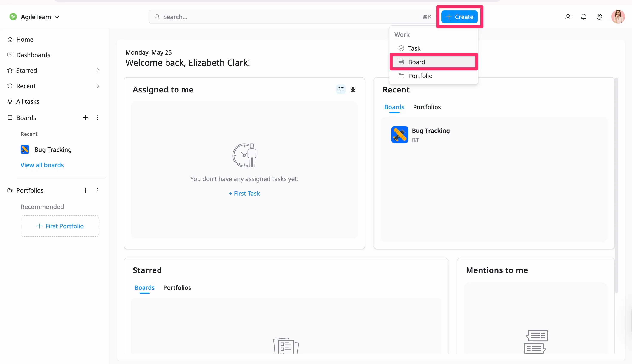Click the + First Task link
Image resolution: width=632 pixels, height=364 pixels.
(x=244, y=194)
